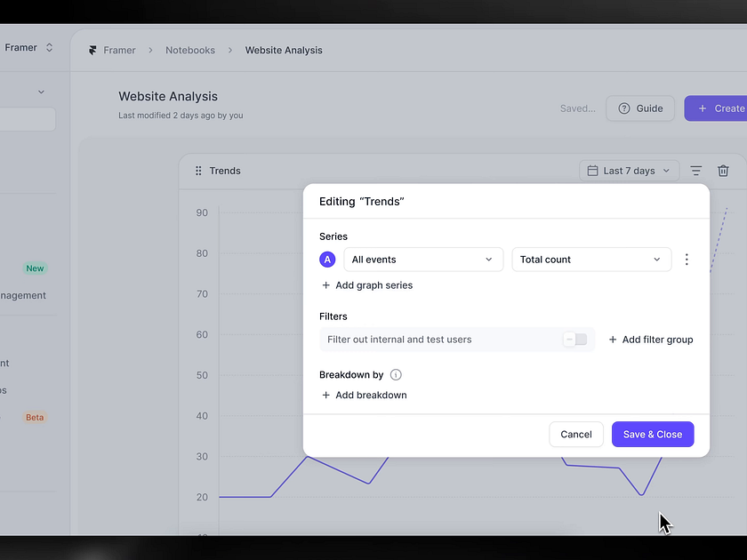Go to the Notebooks breadcrumb

pos(189,50)
